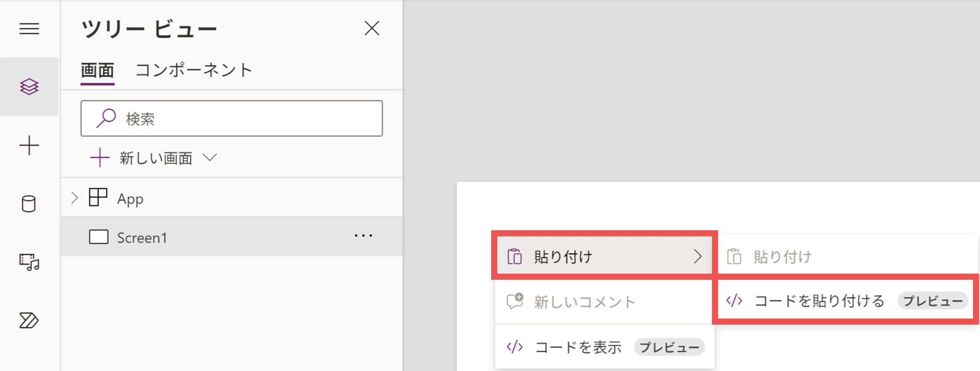The width and height of the screenshot is (980, 371).
Task: Open the Media icon in sidebar
Action: point(29,262)
